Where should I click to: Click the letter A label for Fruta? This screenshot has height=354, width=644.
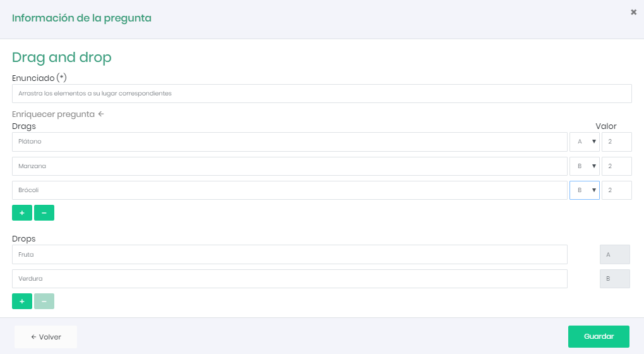(614, 254)
